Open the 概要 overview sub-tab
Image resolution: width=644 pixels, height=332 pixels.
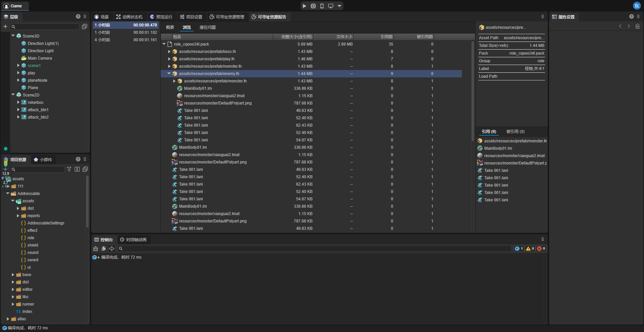tap(170, 27)
